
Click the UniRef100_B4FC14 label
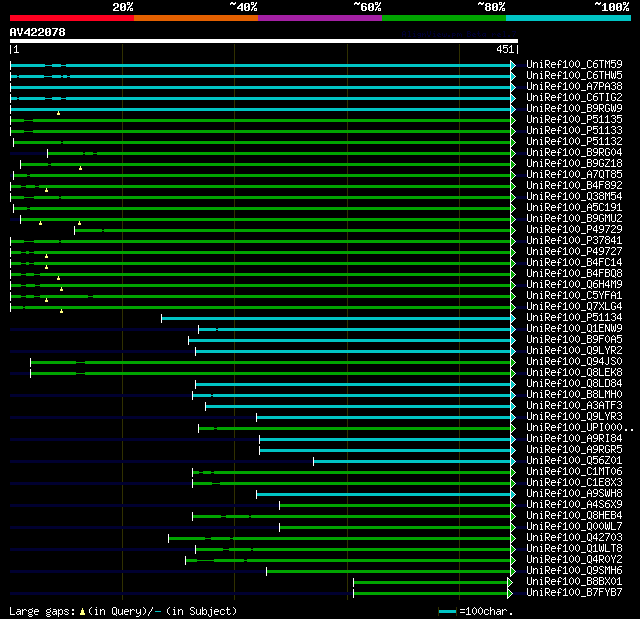[574, 263]
